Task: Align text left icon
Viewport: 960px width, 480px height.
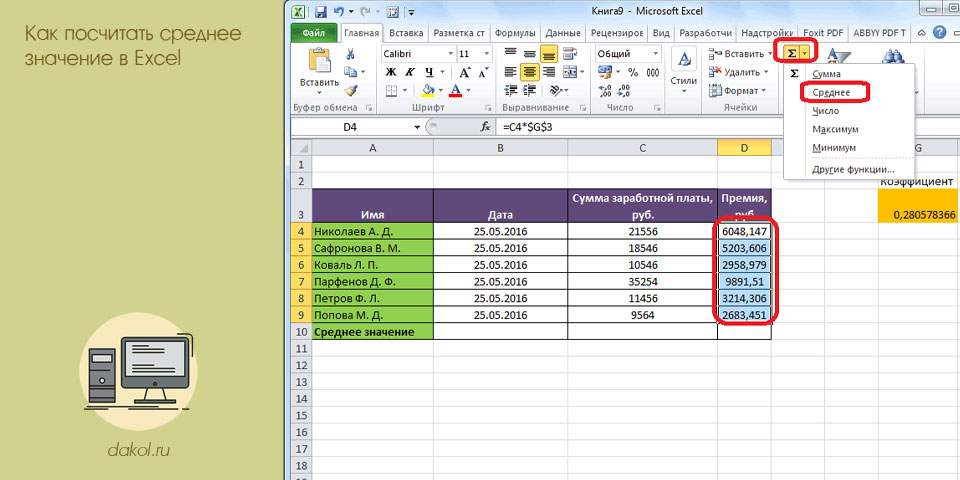Action: [511, 72]
